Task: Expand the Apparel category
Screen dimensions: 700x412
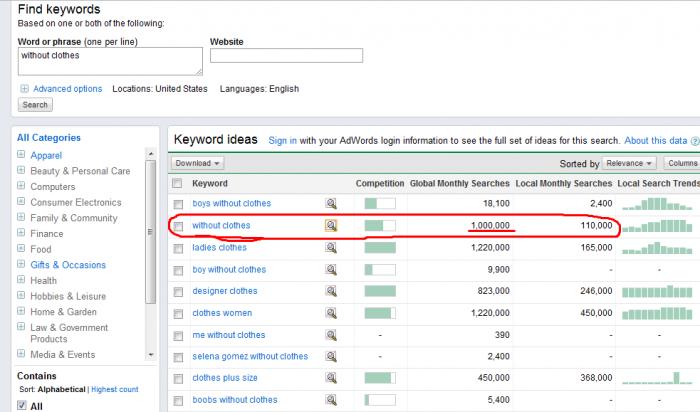Action: (x=21, y=156)
